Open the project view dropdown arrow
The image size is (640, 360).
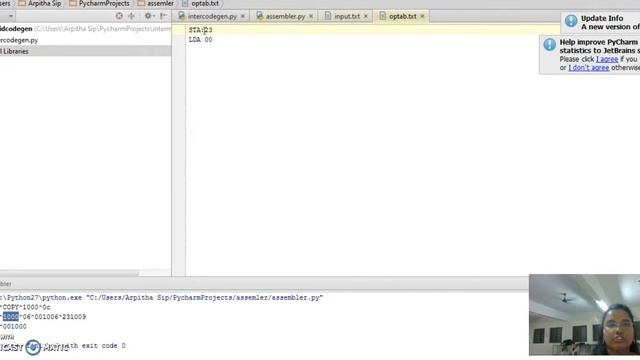(x=11, y=16)
